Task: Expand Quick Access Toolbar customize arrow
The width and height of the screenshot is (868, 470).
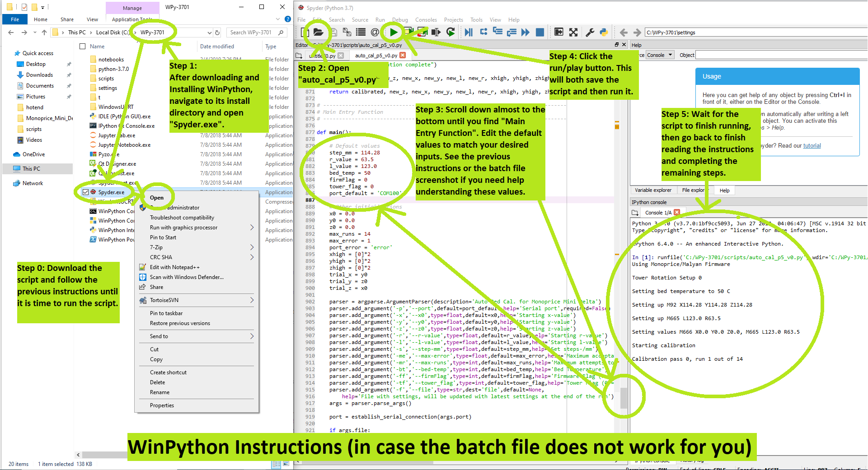Action: pos(42,7)
